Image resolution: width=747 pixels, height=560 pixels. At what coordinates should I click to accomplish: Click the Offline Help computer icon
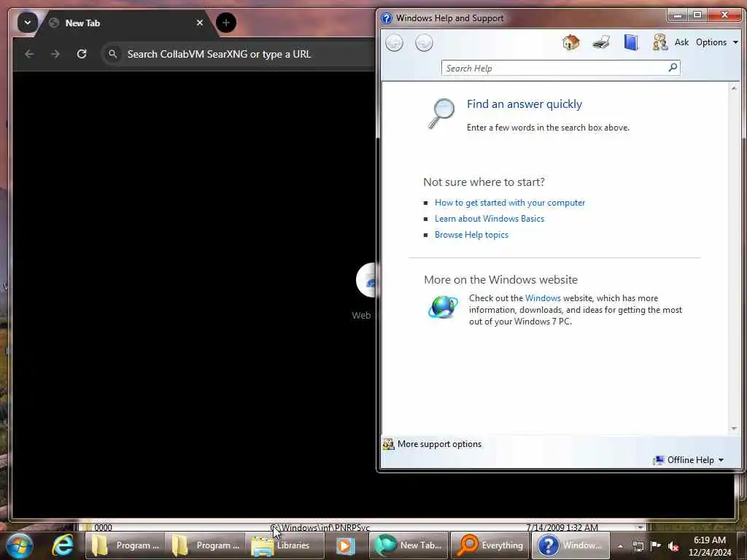click(659, 460)
